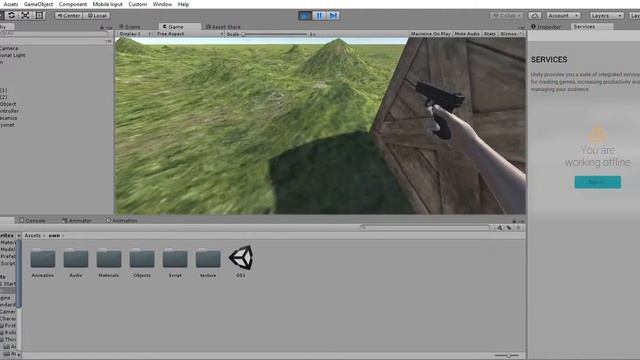The height and width of the screenshot is (360, 640).
Task: Adjust the Project icon size slider
Action: coord(507,356)
